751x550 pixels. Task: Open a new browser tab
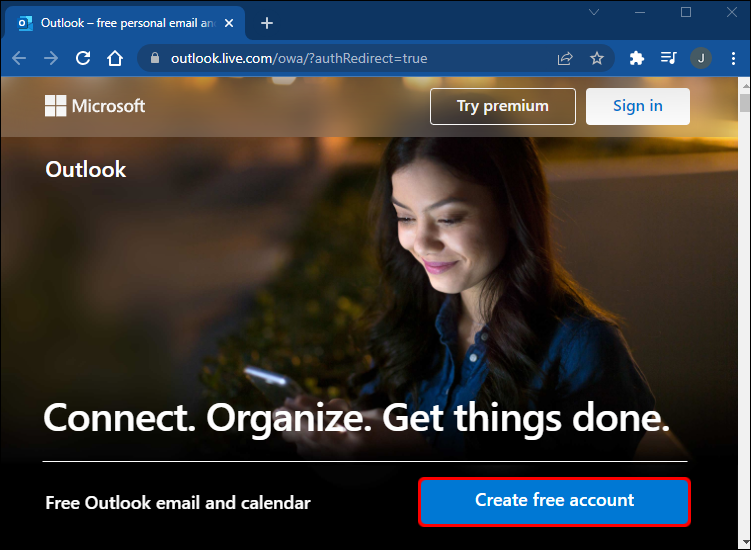pos(267,23)
